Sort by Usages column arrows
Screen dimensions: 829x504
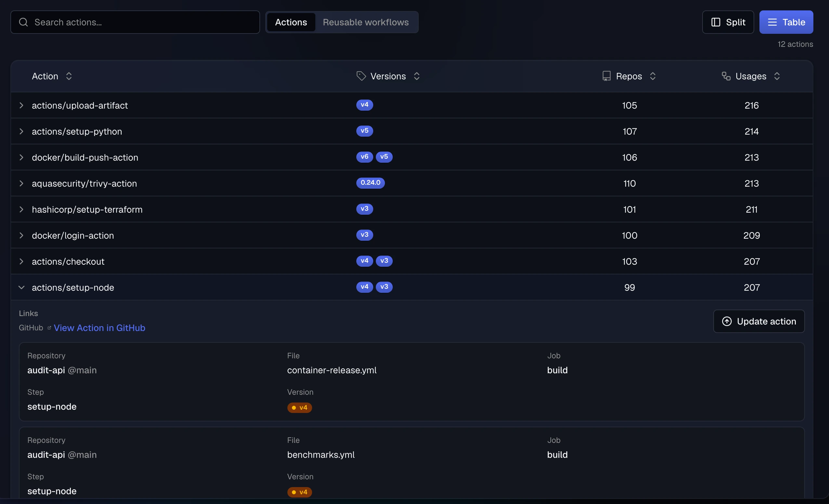point(777,76)
